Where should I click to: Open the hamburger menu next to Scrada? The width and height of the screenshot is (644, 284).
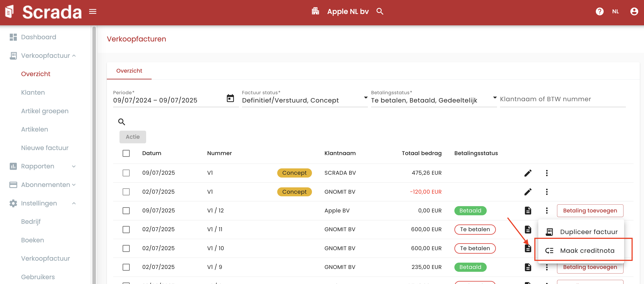coord(92,12)
